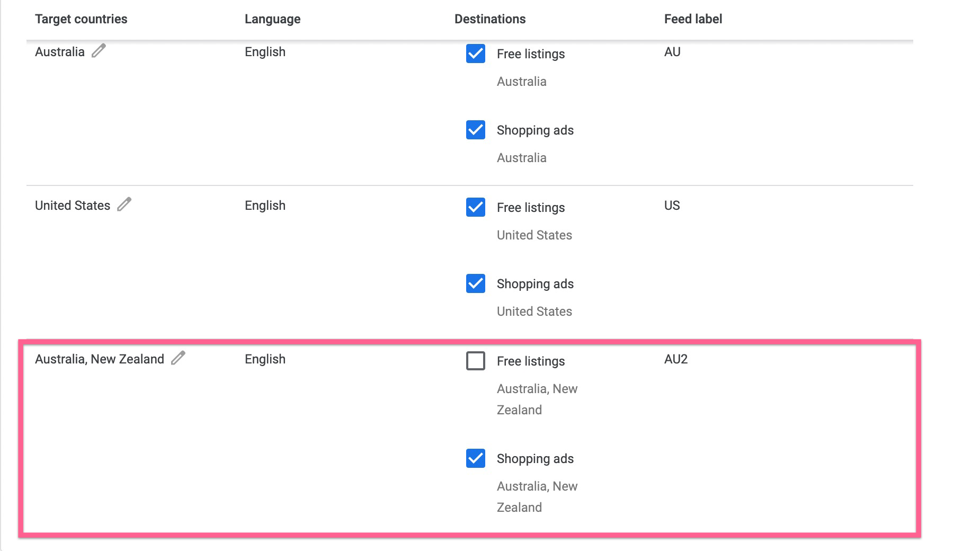Enable Free listings for Australia, New Zealand
The width and height of the screenshot is (980, 551).
(x=476, y=361)
